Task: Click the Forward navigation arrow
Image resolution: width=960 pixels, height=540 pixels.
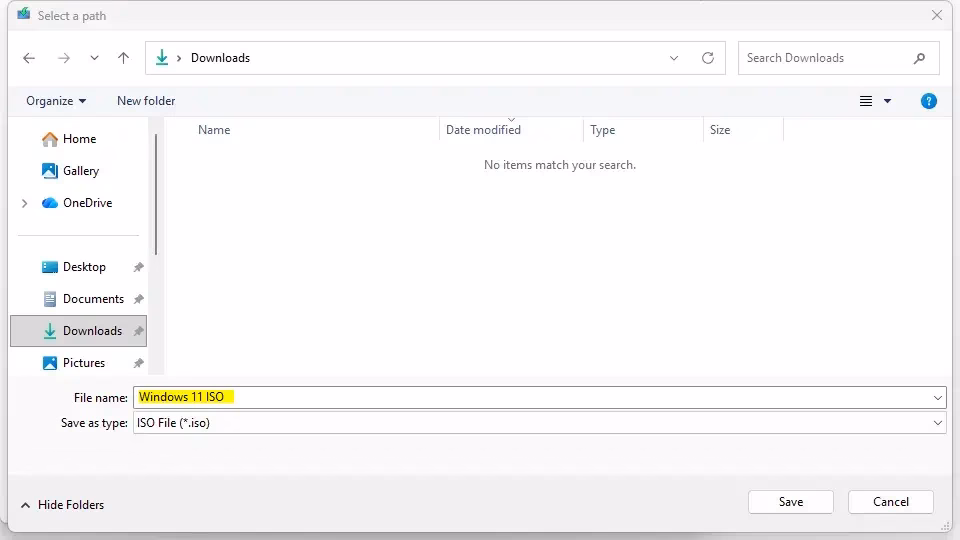Action: (64, 58)
